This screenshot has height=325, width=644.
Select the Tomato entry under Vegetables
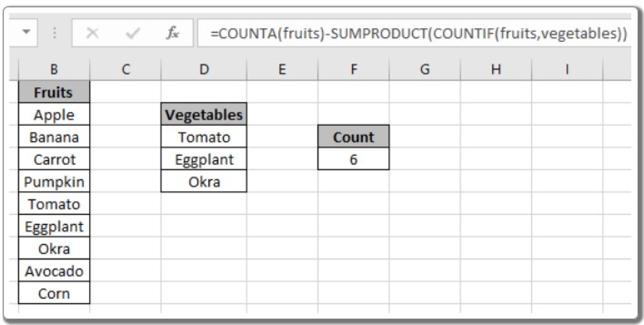click(x=204, y=137)
